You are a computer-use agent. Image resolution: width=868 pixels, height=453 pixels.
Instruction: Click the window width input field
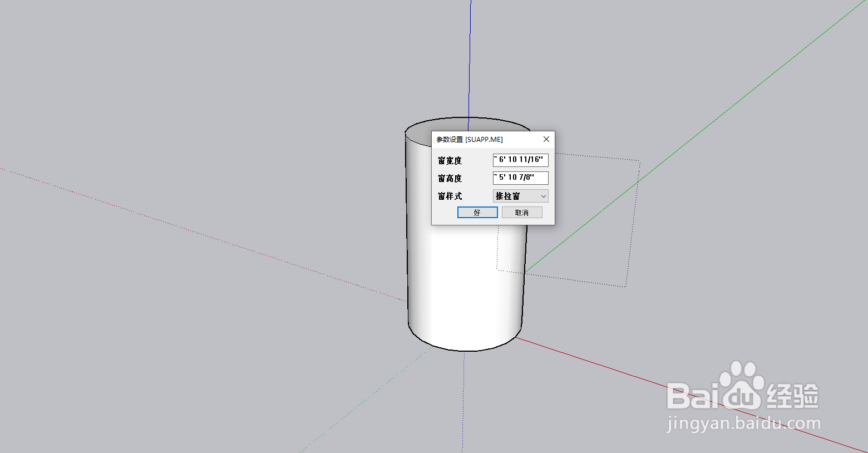(520, 160)
